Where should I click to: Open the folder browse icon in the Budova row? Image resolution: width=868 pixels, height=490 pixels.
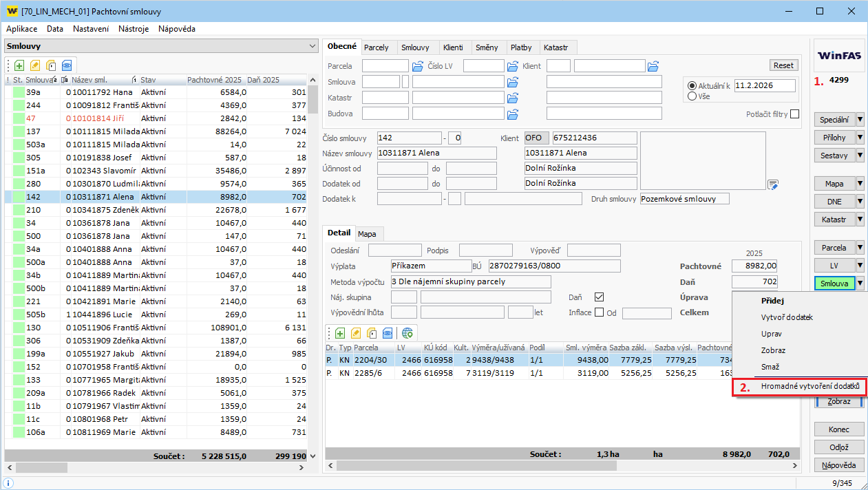tap(512, 113)
